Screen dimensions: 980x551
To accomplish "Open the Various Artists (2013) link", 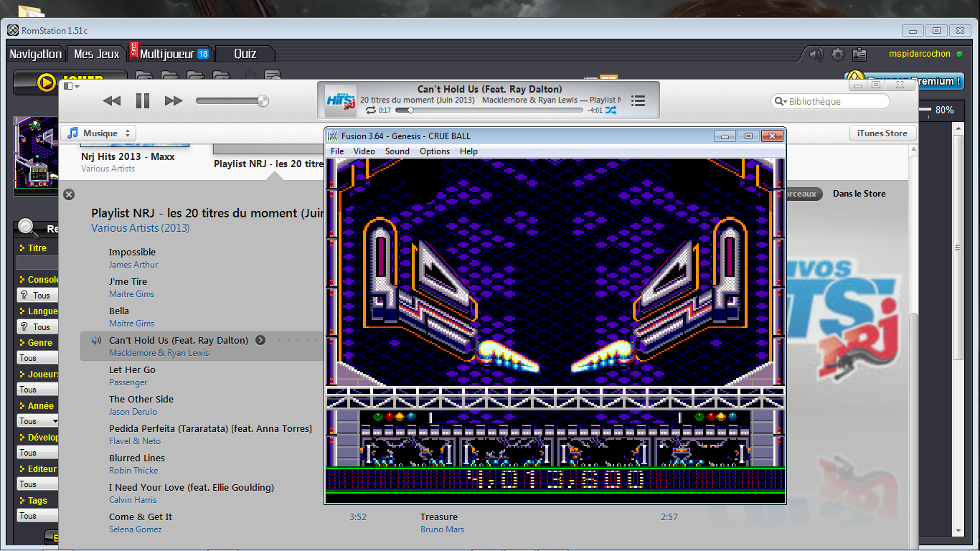I will click(x=141, y=228).
